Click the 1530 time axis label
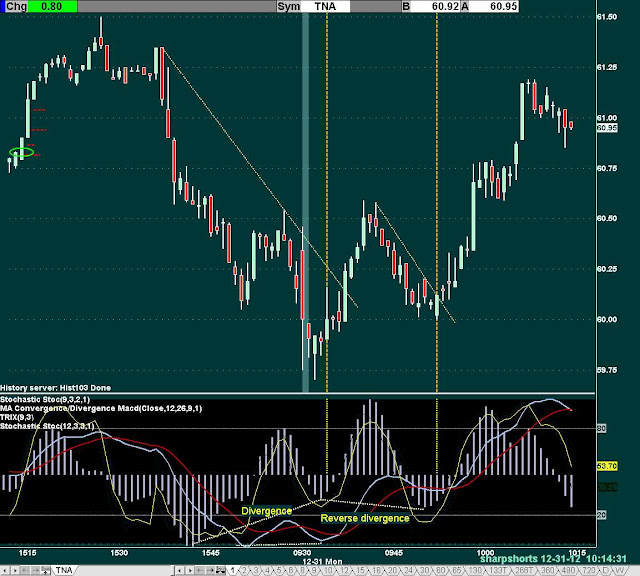 [119, 553]
